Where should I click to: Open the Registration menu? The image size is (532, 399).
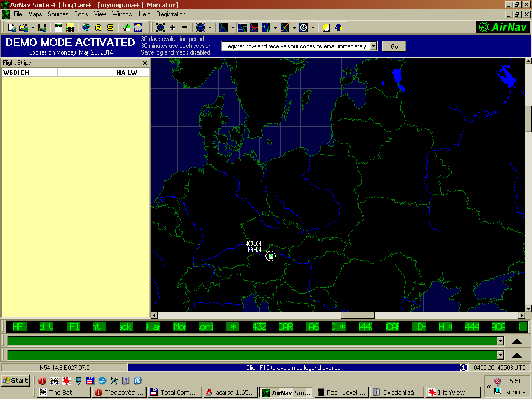click(171, 14)
